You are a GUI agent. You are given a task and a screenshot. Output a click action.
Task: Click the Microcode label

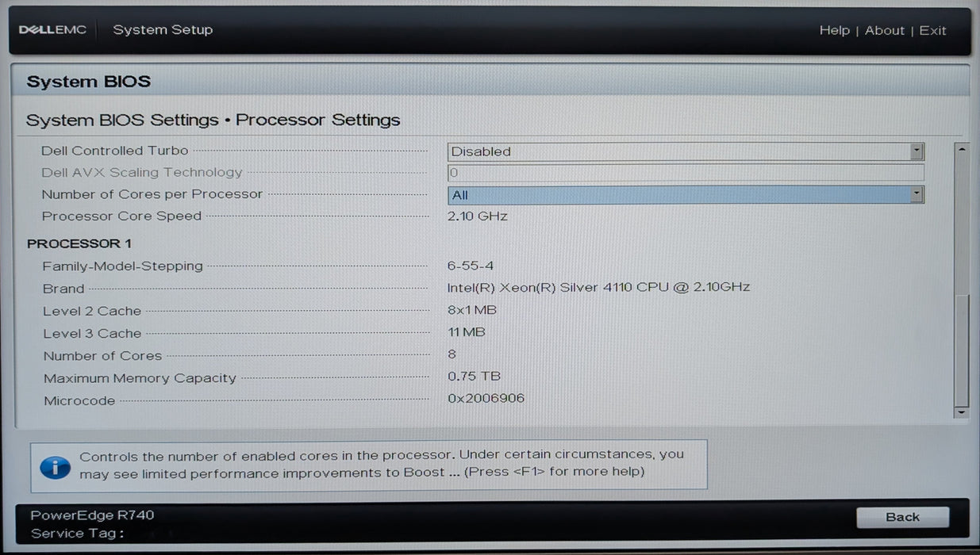tap(79, 401)
